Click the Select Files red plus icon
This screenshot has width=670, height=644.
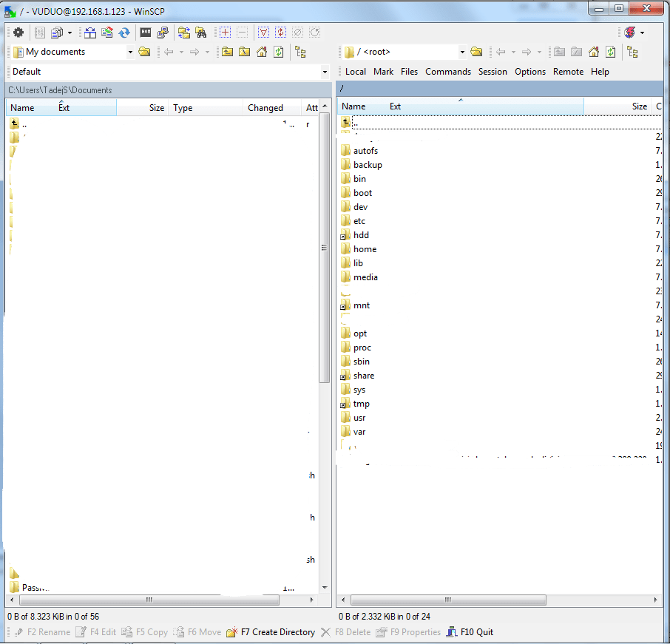(225, 33)
